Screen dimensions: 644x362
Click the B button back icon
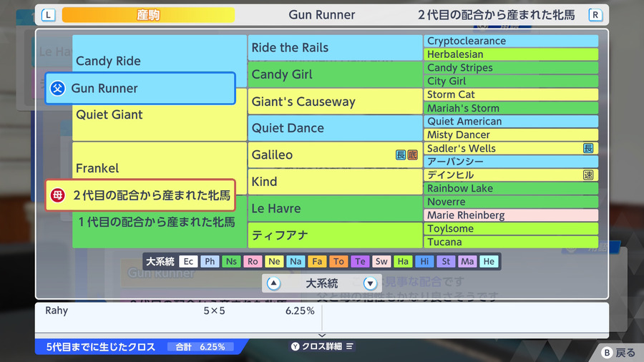coord(607,353)
